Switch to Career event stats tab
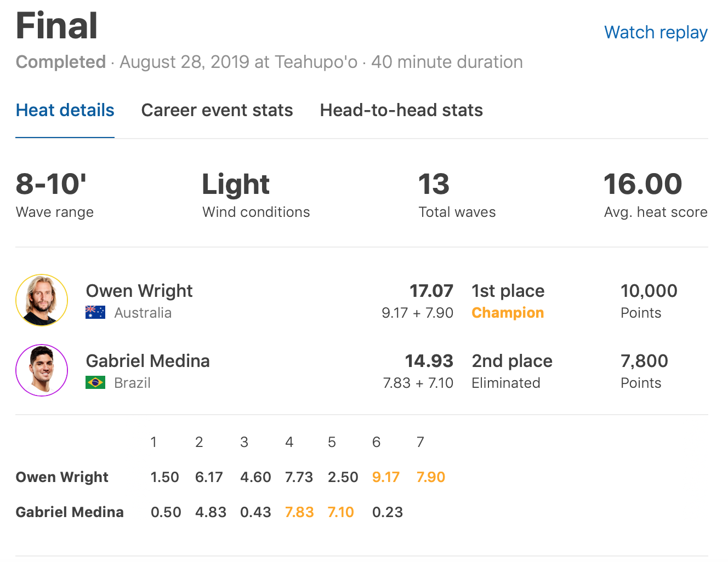This screenshot has width=728, height=562. coord(217,110)
